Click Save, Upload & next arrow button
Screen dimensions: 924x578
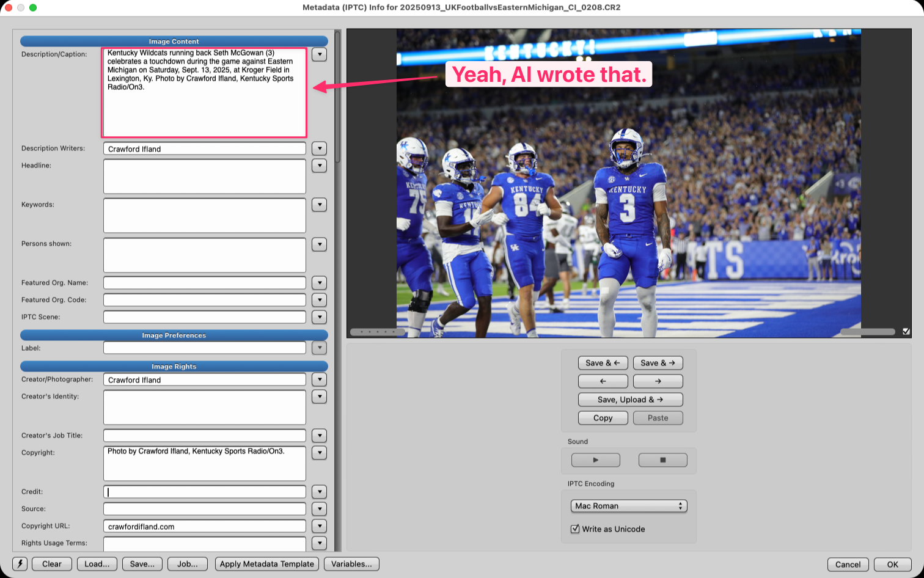point(630,400)
